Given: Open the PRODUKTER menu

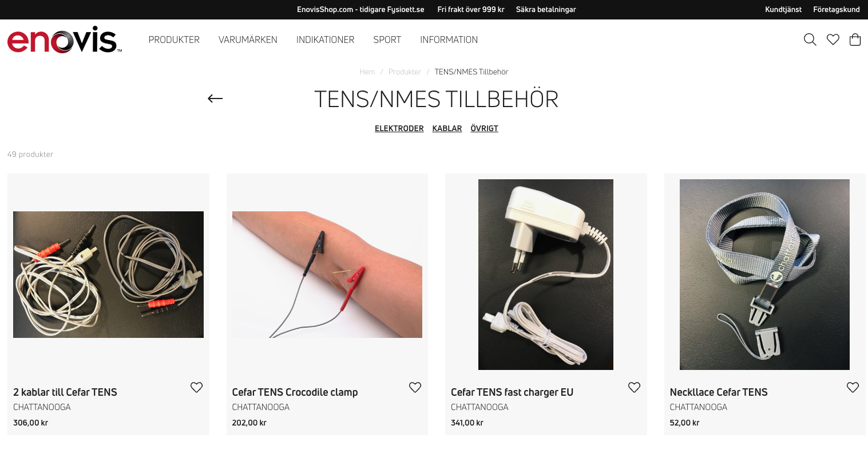Looking at the screenshot, I should [174, 40].
